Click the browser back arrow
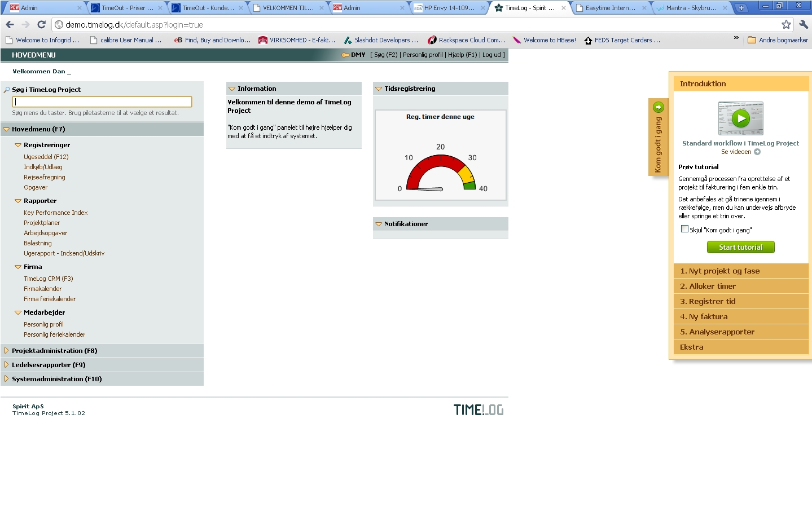812x507 pixels. (x=10, y=24)
